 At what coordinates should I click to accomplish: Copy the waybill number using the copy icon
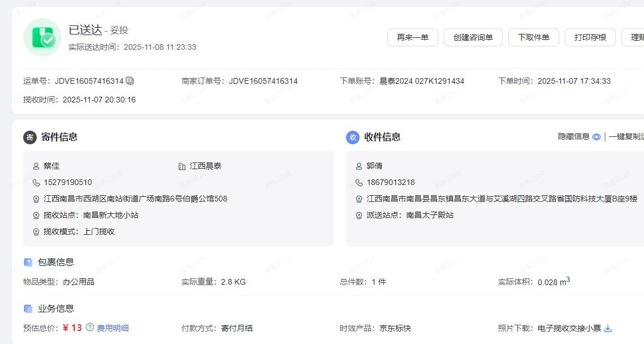pyautogui.click(x=130, y=81)
